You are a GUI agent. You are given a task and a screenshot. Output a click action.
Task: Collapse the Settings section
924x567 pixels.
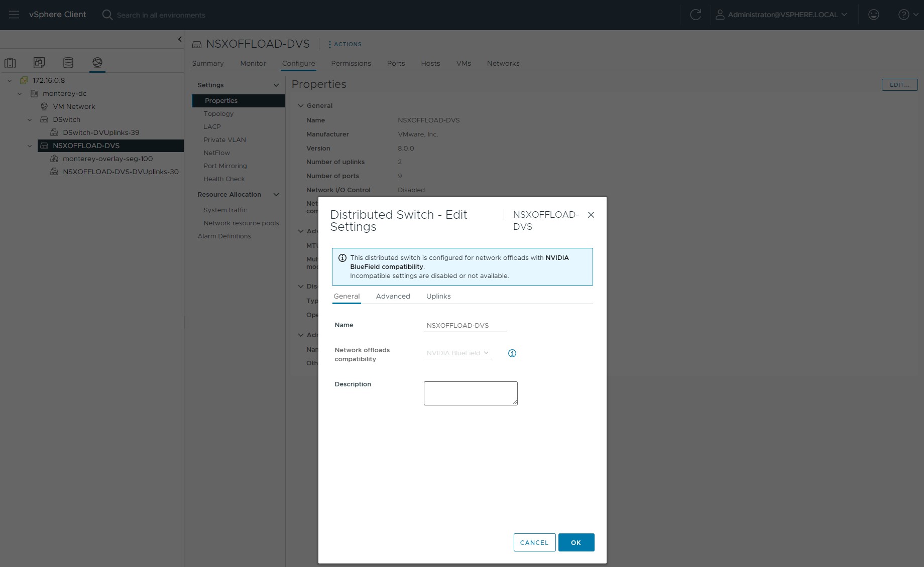point(276,85)
